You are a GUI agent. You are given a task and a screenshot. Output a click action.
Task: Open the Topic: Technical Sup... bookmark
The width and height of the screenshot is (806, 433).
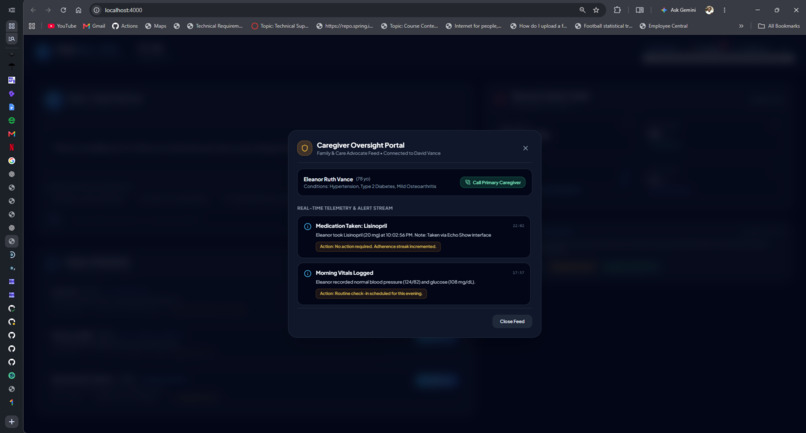tap(280, 26)
